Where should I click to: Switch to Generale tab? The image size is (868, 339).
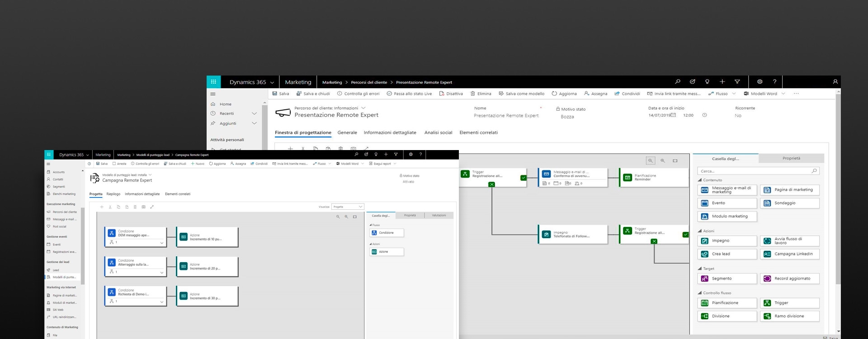347,132
